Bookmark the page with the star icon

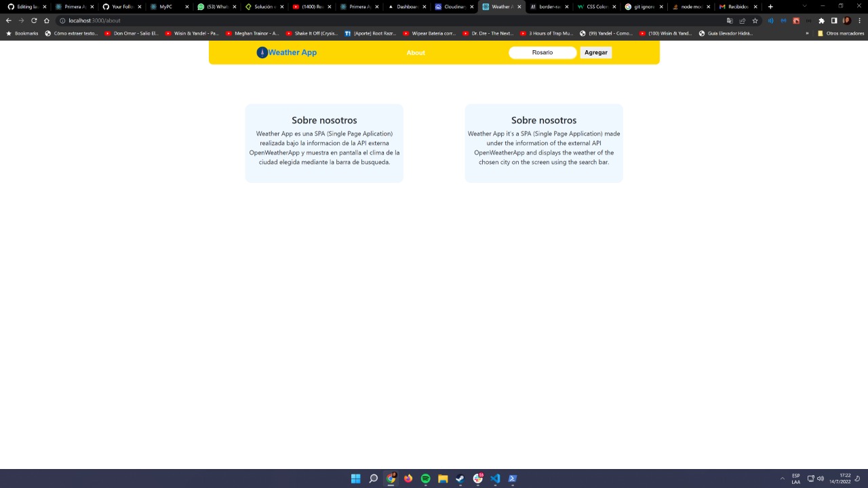[x=755, y=20]
